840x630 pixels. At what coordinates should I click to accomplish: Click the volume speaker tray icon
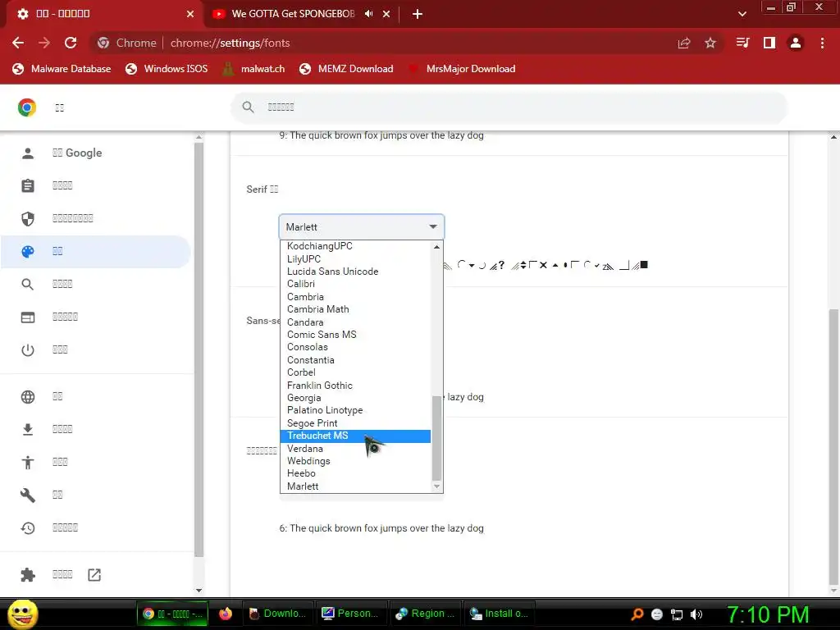tap(696, 614)
